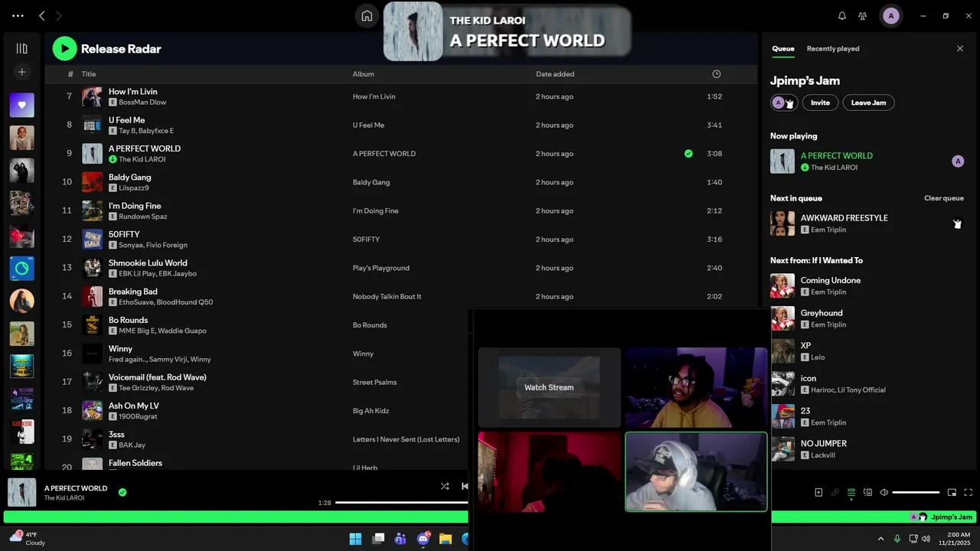Sort tracks by Date added column
980x551 pixels.
555,74
